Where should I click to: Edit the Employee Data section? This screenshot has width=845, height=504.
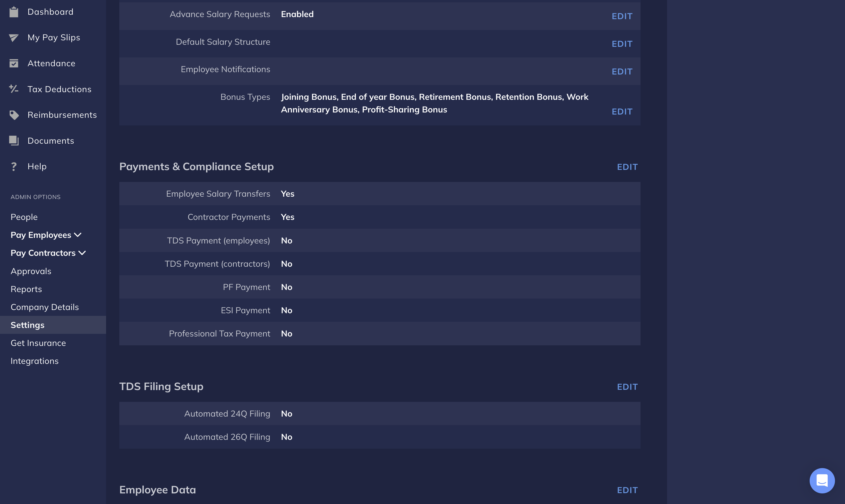[627, 490]
